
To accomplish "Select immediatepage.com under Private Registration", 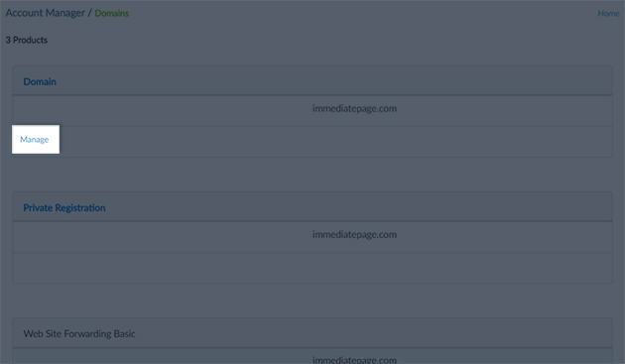I will [x=354, y=234].
